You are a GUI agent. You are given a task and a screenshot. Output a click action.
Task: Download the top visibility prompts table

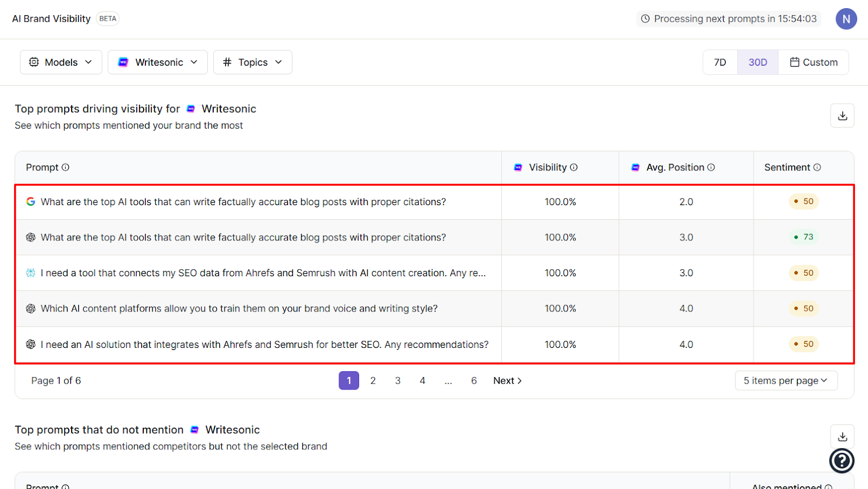point(843,116)
